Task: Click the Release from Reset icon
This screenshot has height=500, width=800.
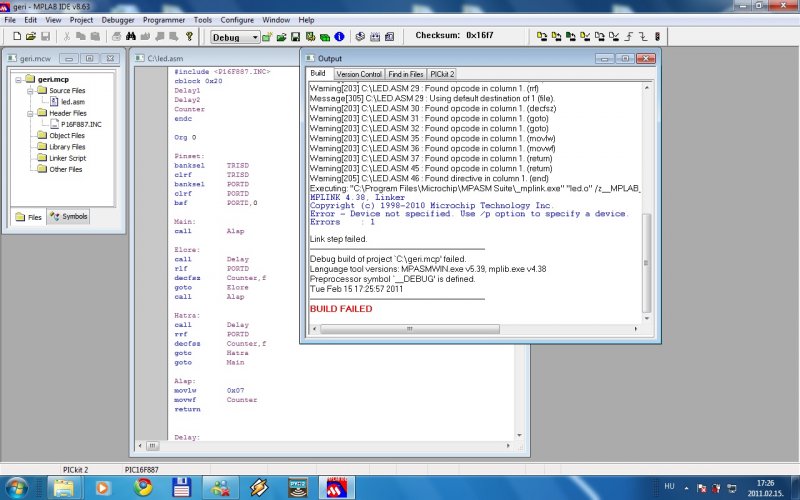Action: (629, 36)
